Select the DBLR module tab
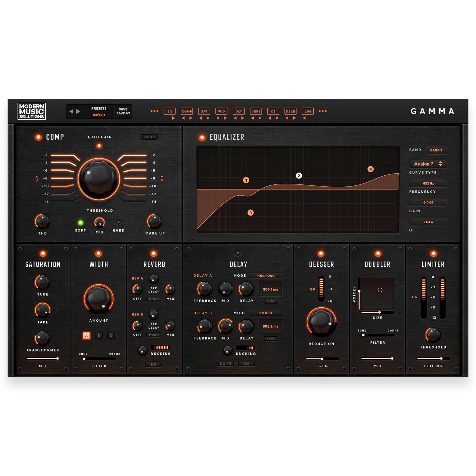This screenshot has height=476, width=476. coord(290,111)
